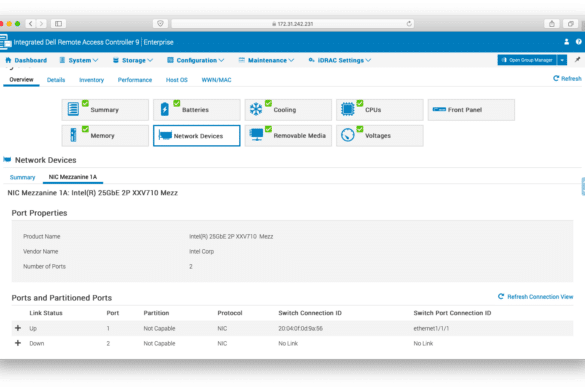Select the NIC Mezzanine 1A subtab
This screenshot has width=585, height=390.
click(73, 177)
